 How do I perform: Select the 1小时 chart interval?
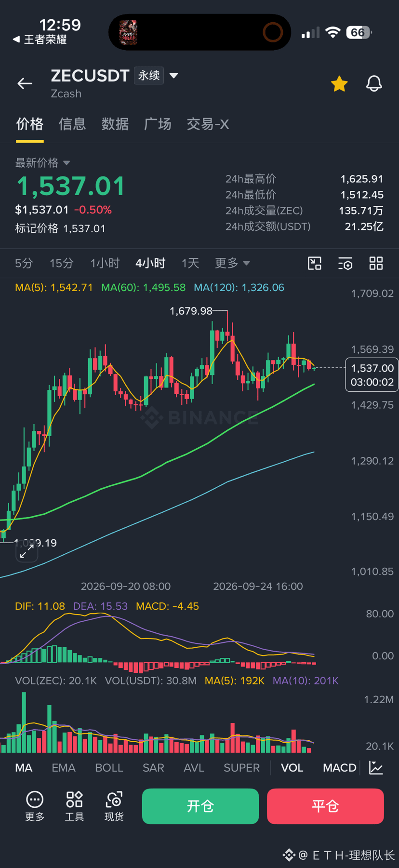[x=105, y=263]
